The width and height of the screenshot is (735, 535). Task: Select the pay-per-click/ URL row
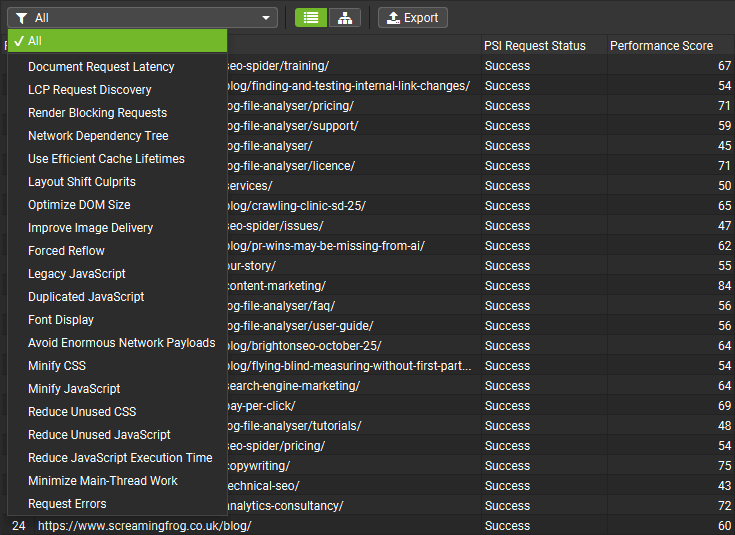pos(354,406)
